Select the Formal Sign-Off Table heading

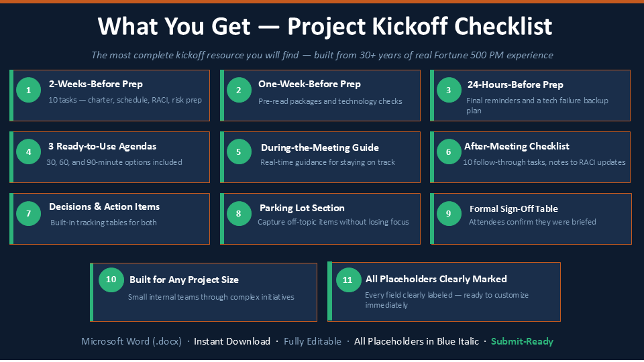514,209
